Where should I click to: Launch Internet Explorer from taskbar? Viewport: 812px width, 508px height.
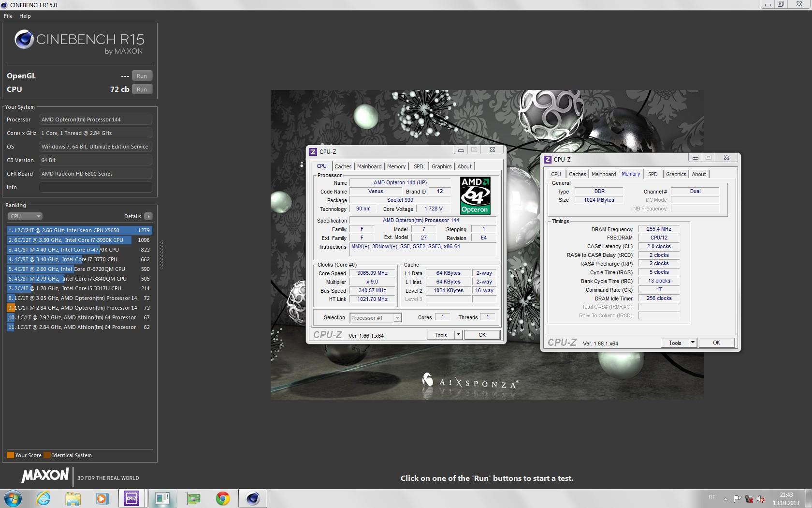[43, 498]
